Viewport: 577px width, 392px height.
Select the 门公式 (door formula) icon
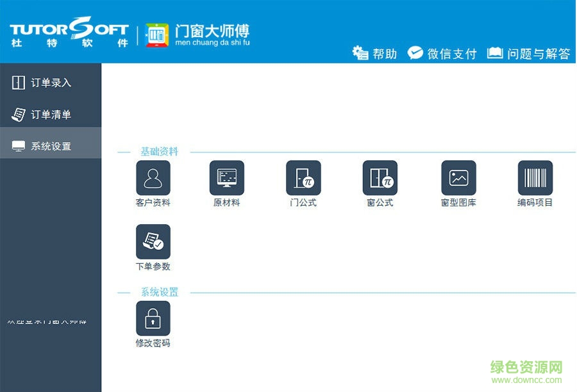(303, 178)
